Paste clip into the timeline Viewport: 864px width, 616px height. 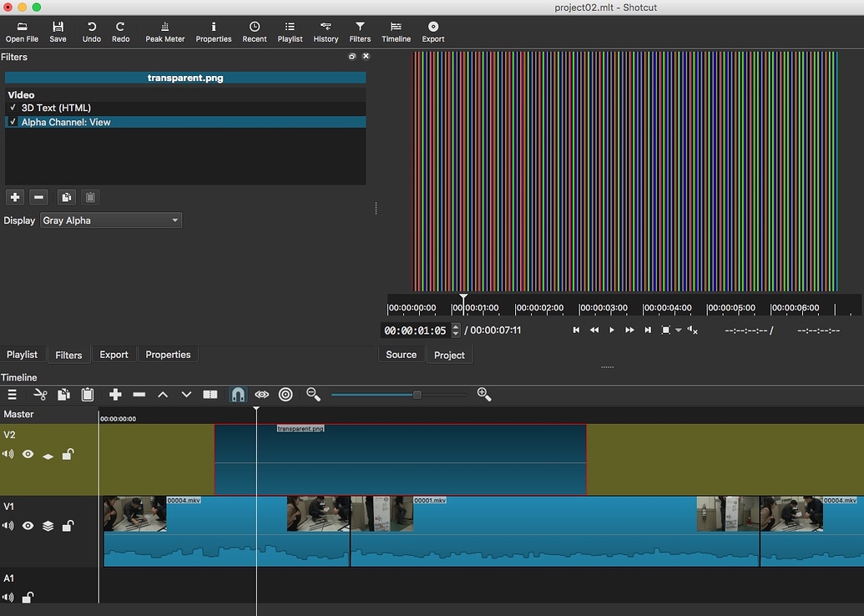[88, 395]
